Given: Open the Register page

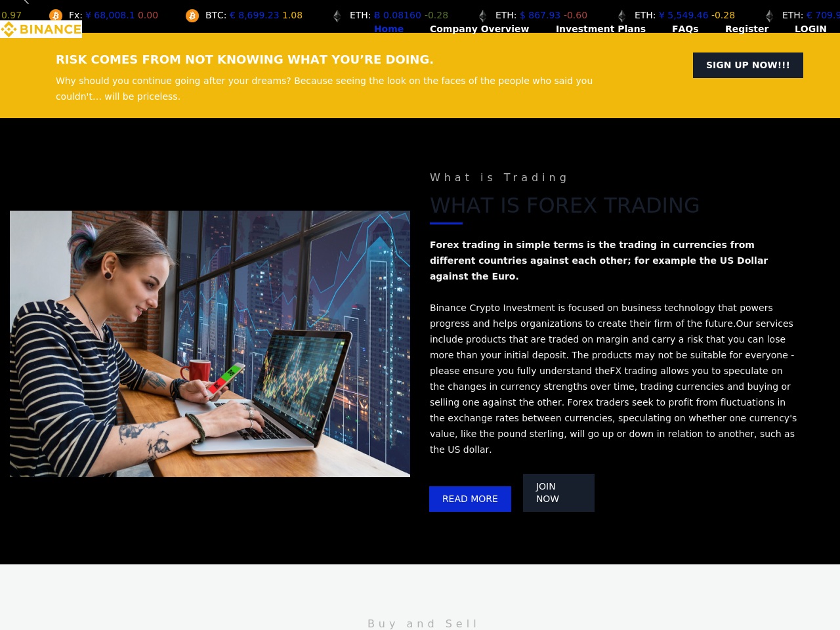Looking at the screenshot, I should click(x=747, y=29).
